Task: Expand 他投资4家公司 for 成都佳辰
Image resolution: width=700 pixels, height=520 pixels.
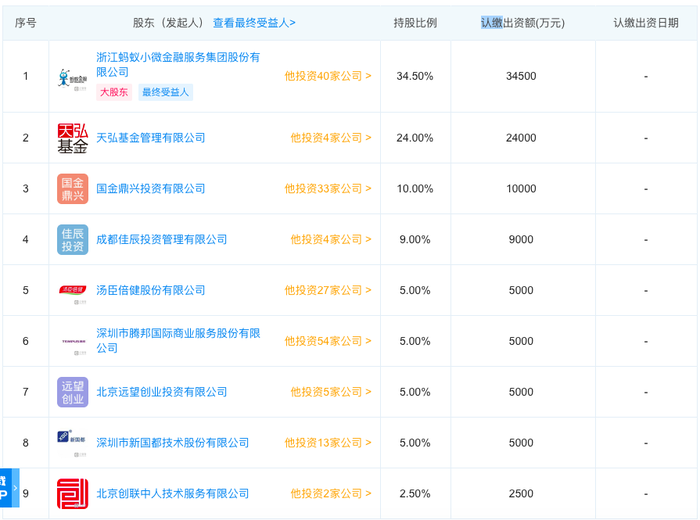Action: [331, 240]
